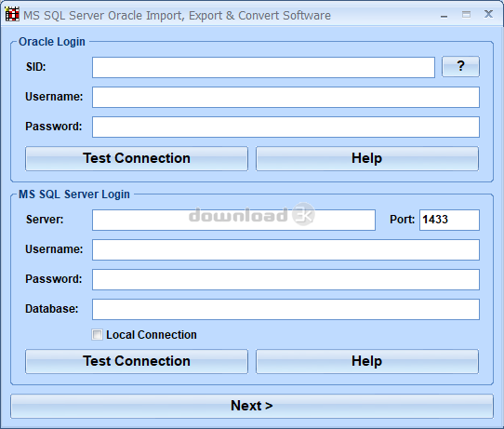The width and height of the screenshot is (504, 429).
Task: Minimize the window
Action: (x=444, y=15)
